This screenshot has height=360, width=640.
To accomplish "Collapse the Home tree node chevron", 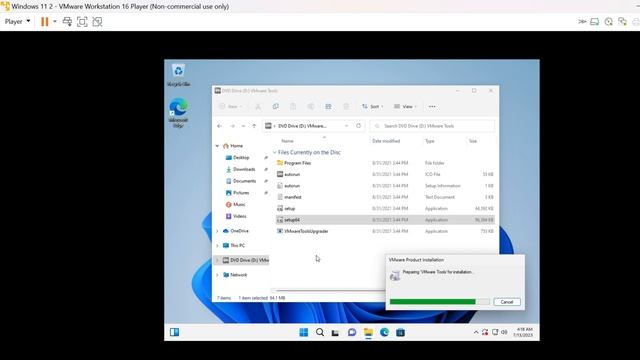I will point(218,146).
